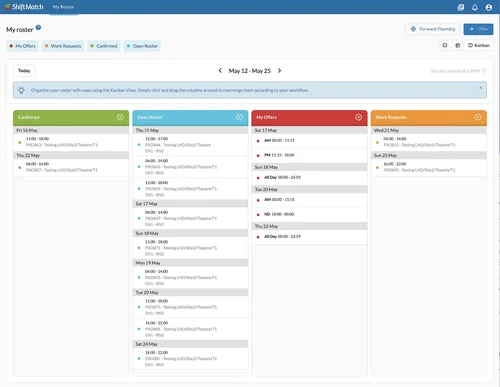Select the Kanban view
Viewport: 500px width, 387px height.
point(479,45)
